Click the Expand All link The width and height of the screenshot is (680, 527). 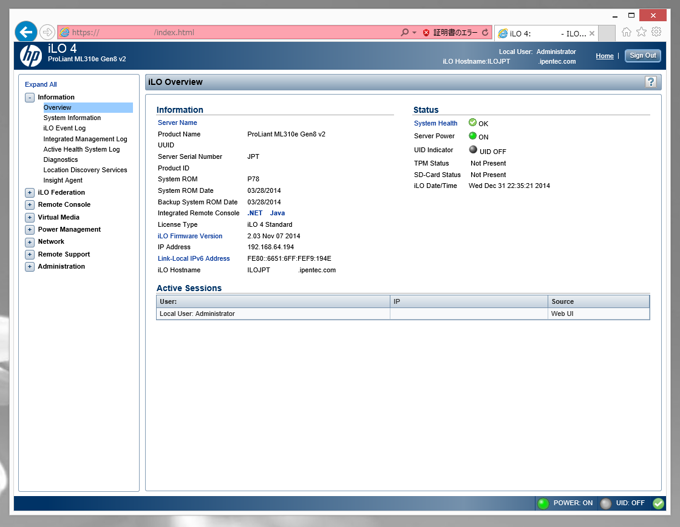point(41,84)
